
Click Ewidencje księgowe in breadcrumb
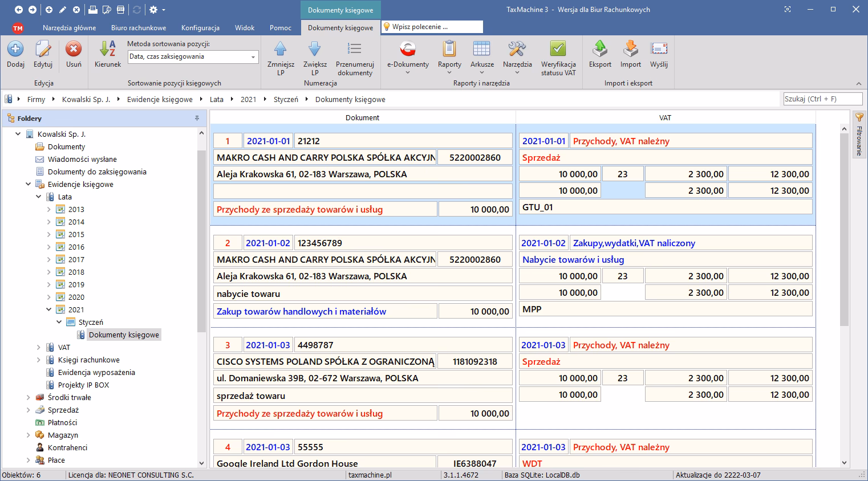[160, 99]
